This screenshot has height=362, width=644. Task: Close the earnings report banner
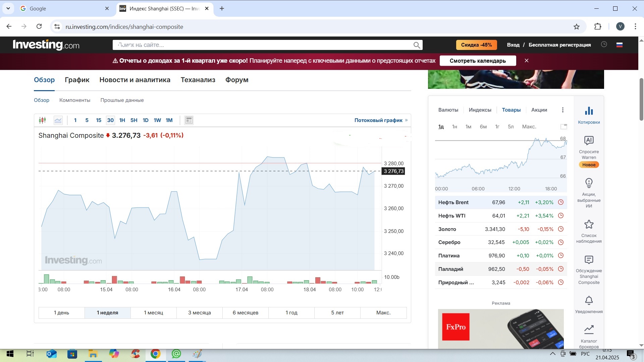(x=527, y=61)
